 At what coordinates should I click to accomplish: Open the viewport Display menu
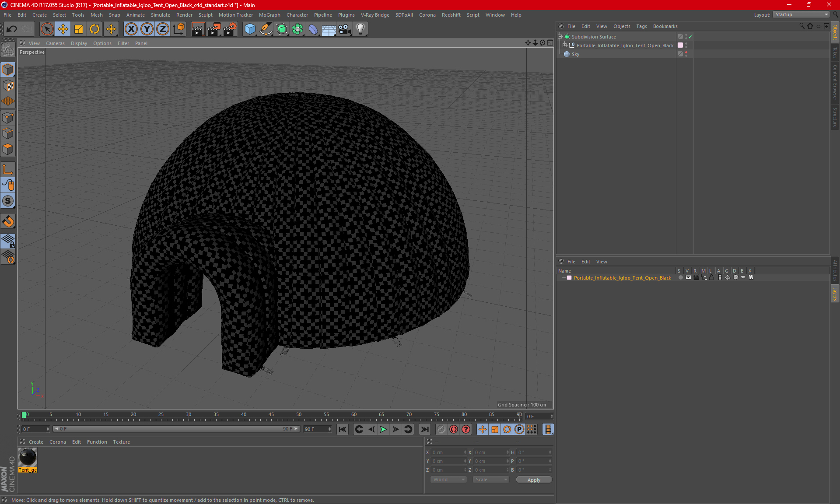[79, 43]
